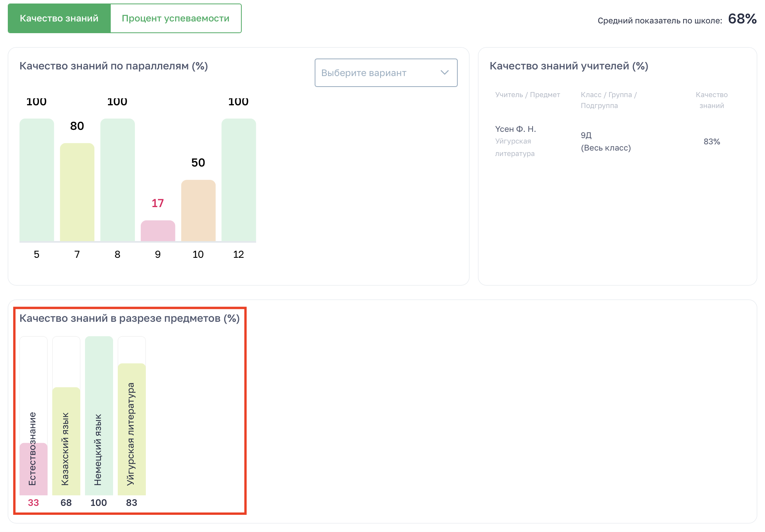
Task: Click the Естествознание subject bar
Action: [x=34, y=469]
